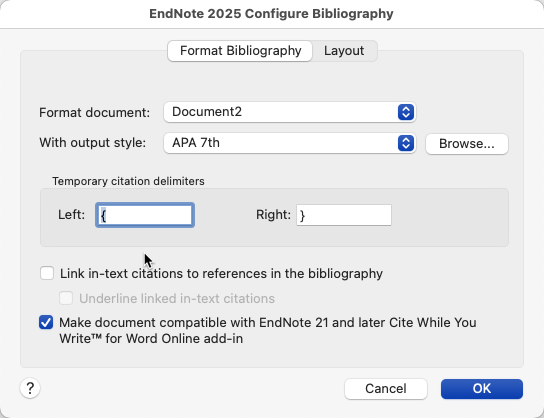Viewport: 544px width, 418px height.
Task: Click the Cancel button
Action: pos(385,389)
